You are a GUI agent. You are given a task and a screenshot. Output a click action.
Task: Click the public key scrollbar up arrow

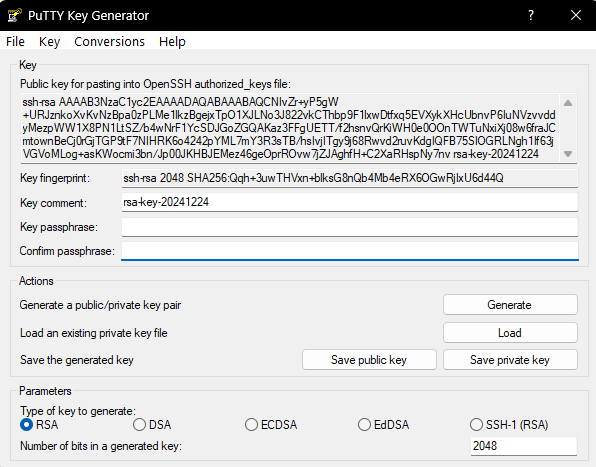click(568, 103)
